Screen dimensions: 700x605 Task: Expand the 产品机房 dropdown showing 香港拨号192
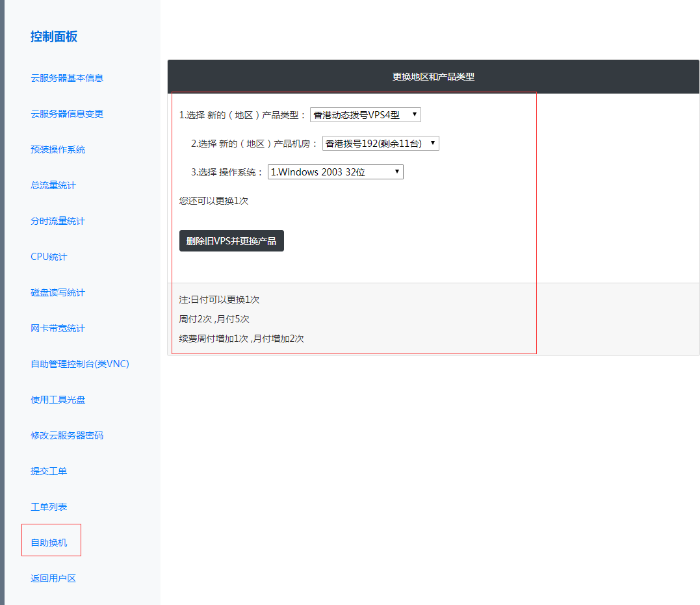tap(380, 144)
